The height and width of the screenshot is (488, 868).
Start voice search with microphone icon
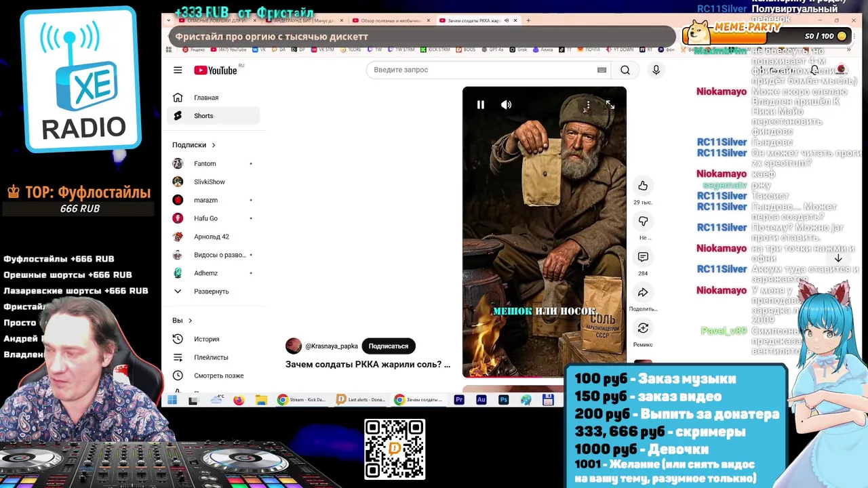tap(656, 70)
